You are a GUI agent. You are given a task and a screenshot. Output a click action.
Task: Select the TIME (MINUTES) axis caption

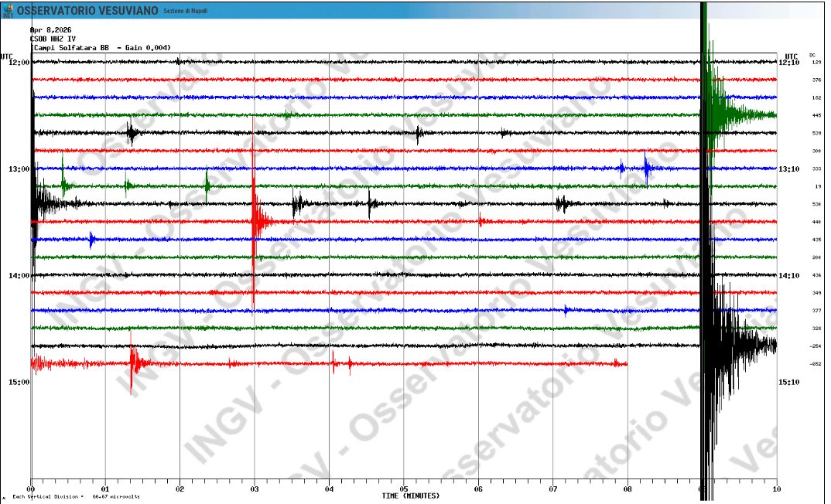point(410,495)
